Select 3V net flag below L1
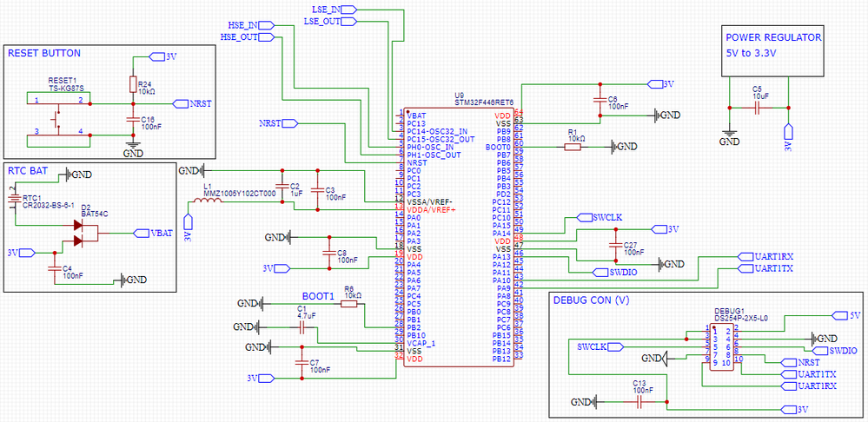Image resolution: width=868 pixels, height=422 pixels. 189,228
